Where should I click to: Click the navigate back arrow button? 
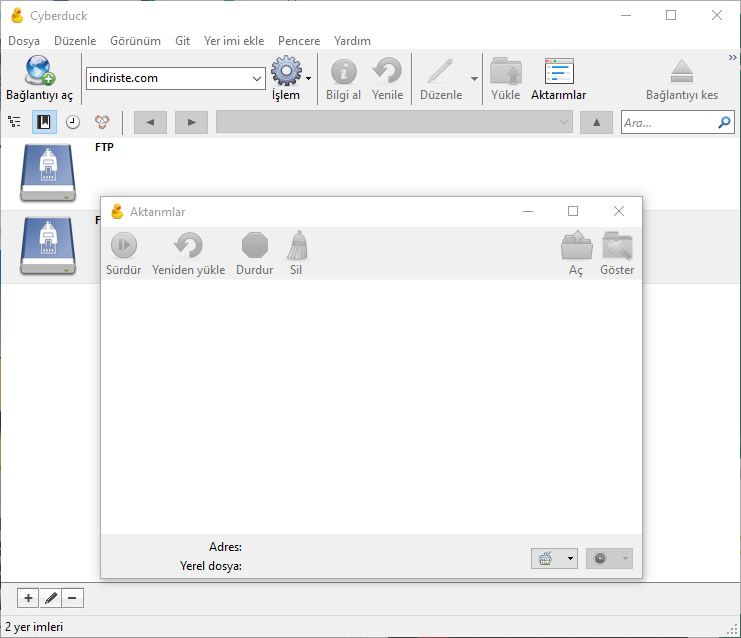[x=150, y=122]
